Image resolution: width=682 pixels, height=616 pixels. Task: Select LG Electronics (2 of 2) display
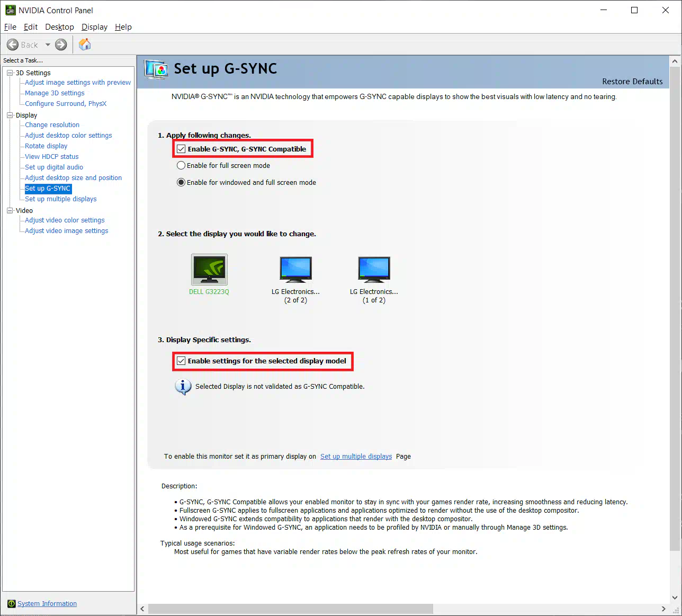tap(295, 270)
